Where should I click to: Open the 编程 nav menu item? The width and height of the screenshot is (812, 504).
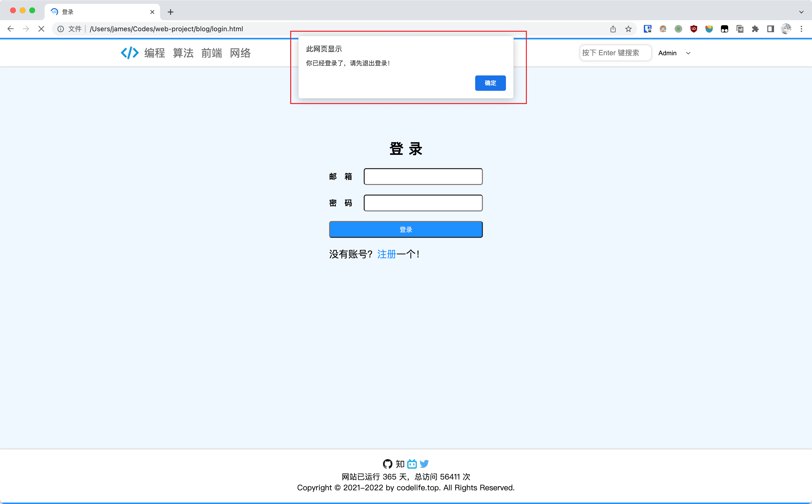pyautogui.click(x=155, y=53)
